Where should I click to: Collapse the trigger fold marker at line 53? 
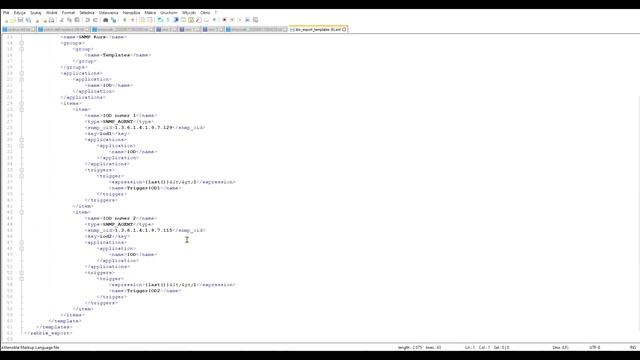(x=22, y=279)
